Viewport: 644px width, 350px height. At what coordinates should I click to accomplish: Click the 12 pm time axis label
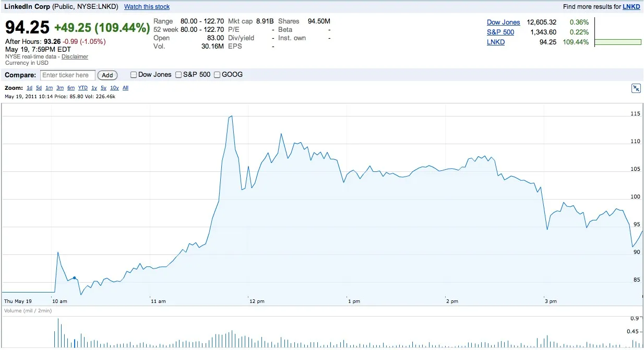pos(257,301)
